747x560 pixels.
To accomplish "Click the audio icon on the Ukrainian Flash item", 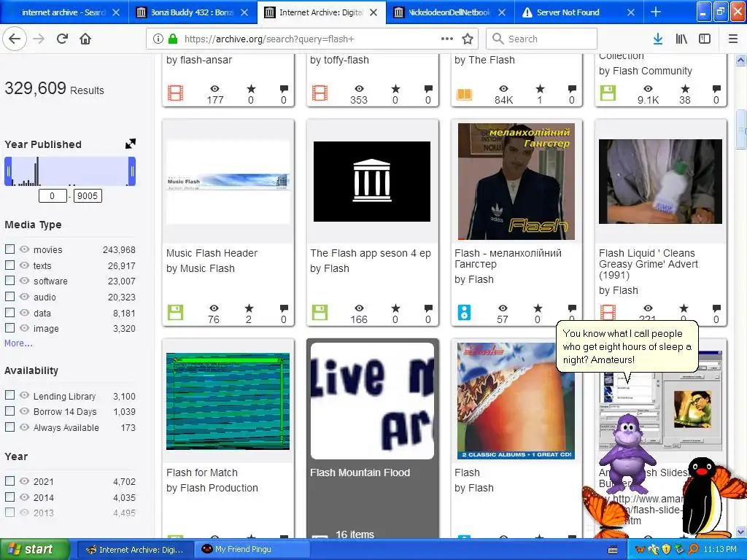I will click(x=464, y=313).
